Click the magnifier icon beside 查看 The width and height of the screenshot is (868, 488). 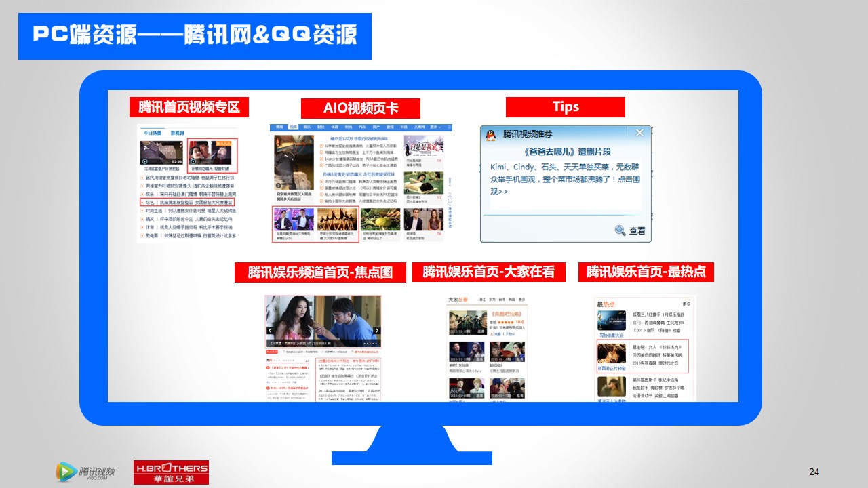(x=620, y=230)
